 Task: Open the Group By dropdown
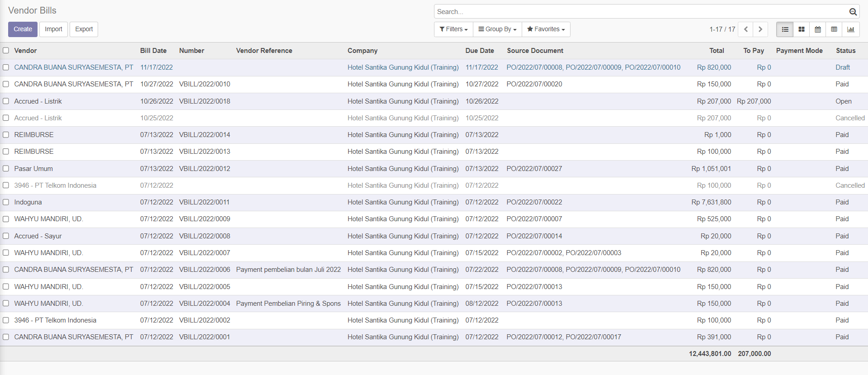coord(497,29)
